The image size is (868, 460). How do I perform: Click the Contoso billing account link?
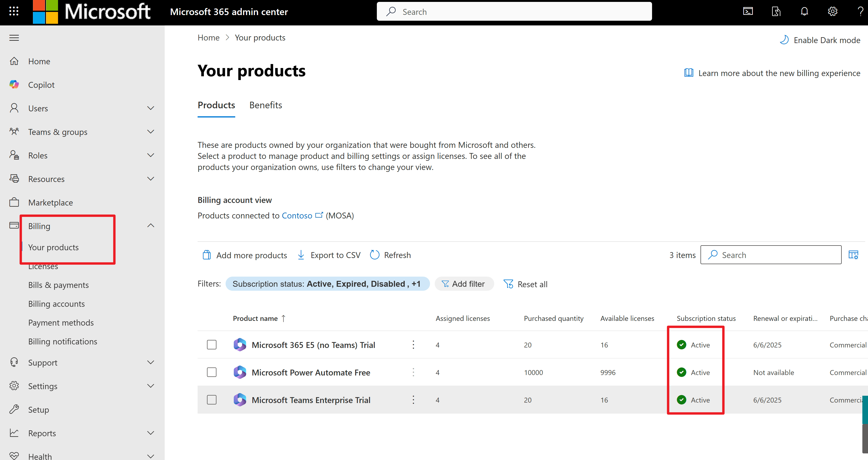[297, 215]
